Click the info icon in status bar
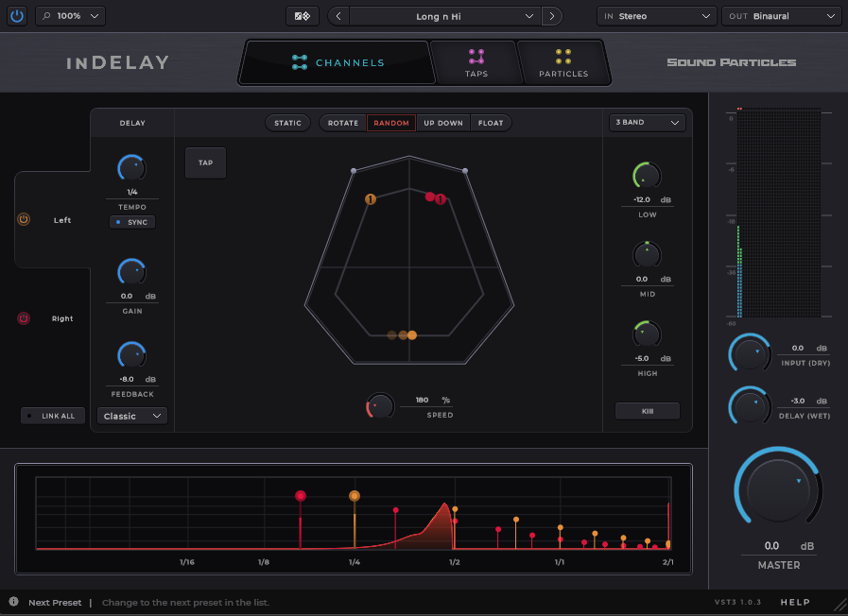The image size is (848, 616). point(13,602)
